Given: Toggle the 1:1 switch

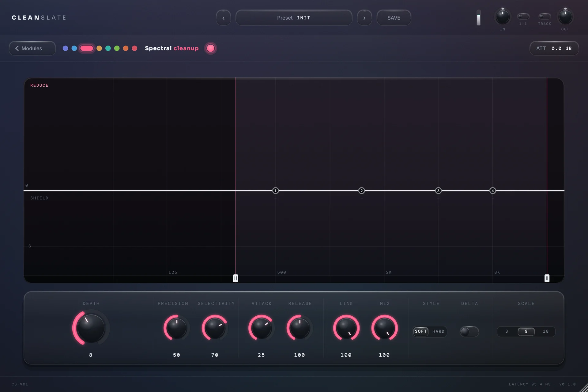Looking at the screenshot, I should [x=523, y=16].
